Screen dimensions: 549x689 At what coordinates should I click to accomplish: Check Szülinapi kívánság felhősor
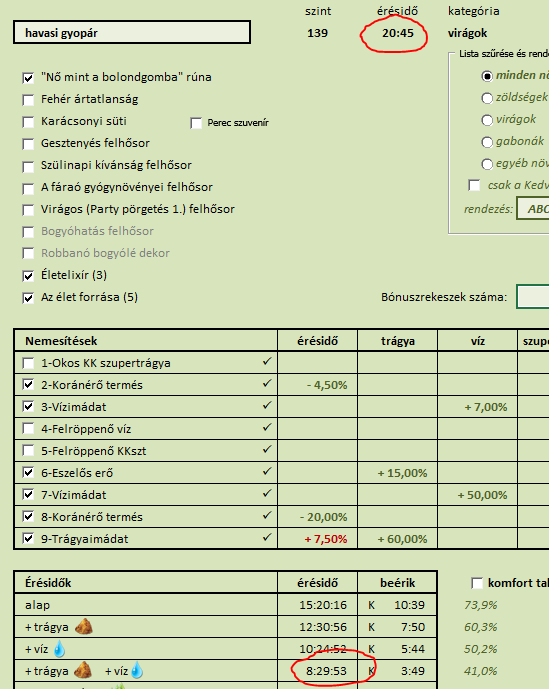(x=28, y=167)
